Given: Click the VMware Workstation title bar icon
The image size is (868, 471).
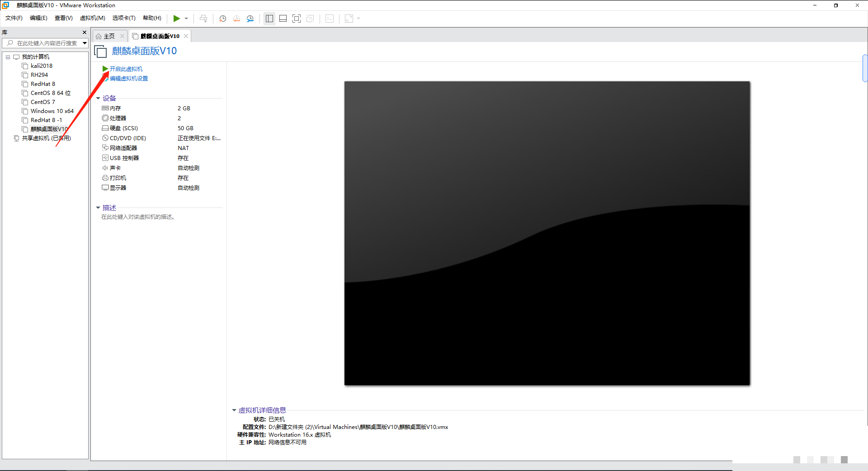Looking at the screenshot, I should click(x=5, y=5).
